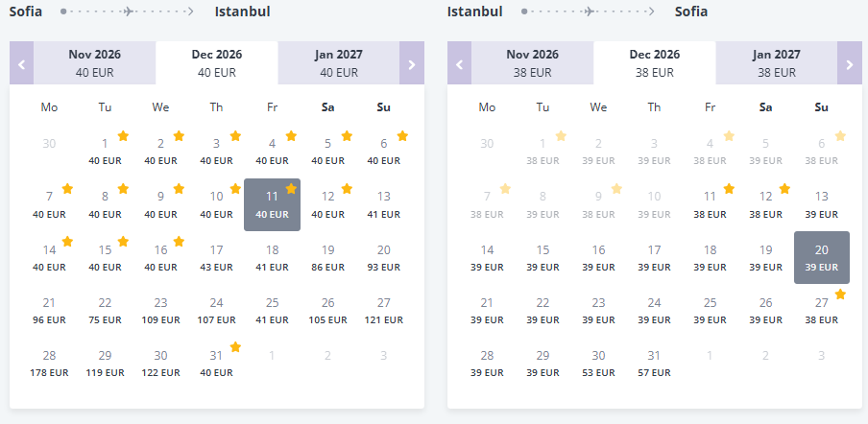Choose outbound December 27 at 121 EUR
This screenshot has width=868, height=424.
[384, 311]
